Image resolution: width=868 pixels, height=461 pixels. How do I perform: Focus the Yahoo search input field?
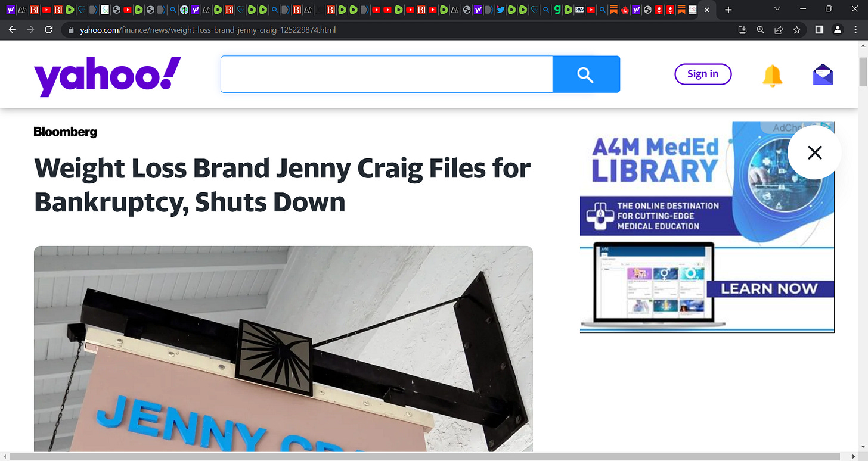[387, 74]
